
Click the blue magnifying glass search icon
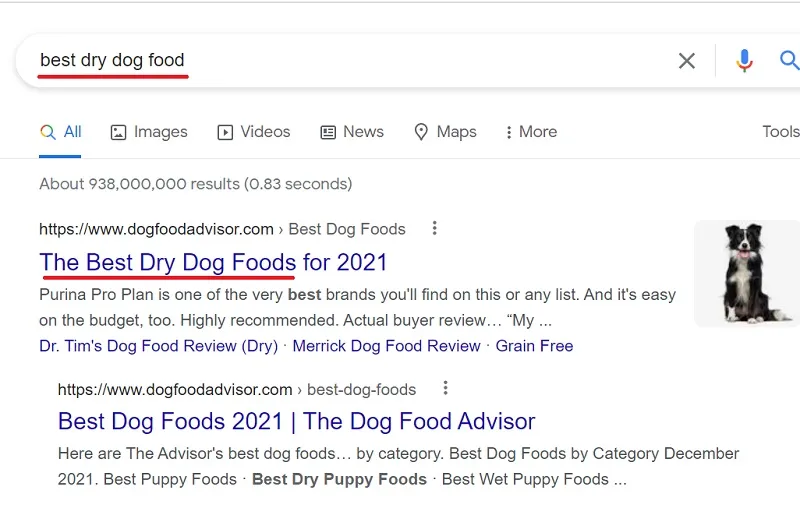789,60
